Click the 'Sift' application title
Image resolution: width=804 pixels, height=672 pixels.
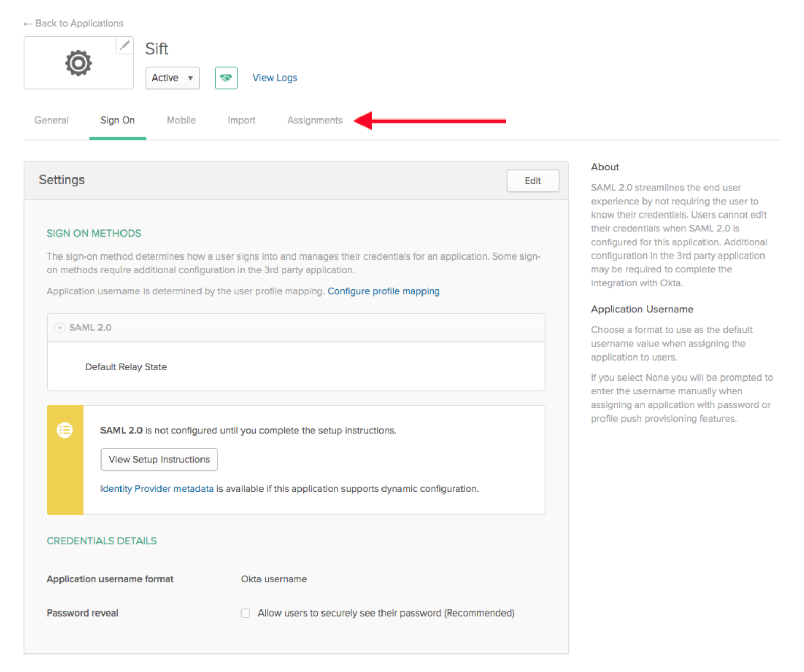156,49
